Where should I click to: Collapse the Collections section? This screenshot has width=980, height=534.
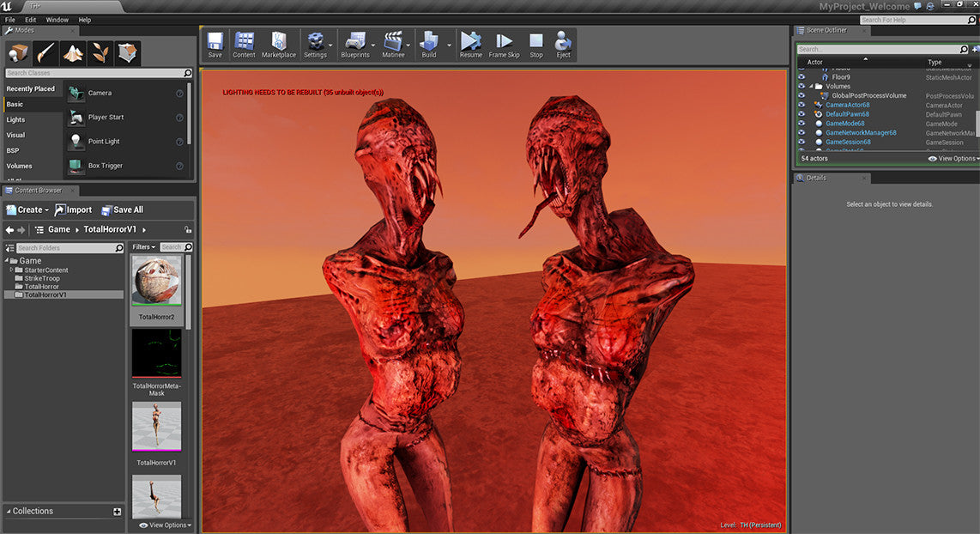click(9, 512)
